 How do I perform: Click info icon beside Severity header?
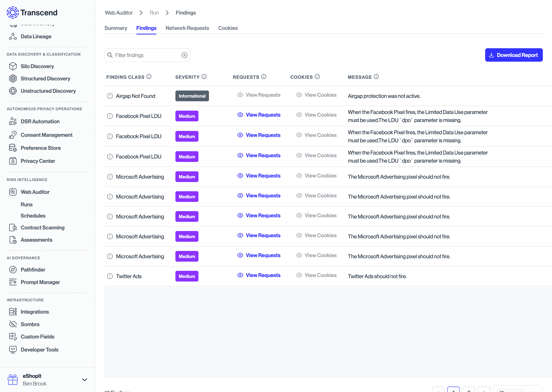point(204,77)
